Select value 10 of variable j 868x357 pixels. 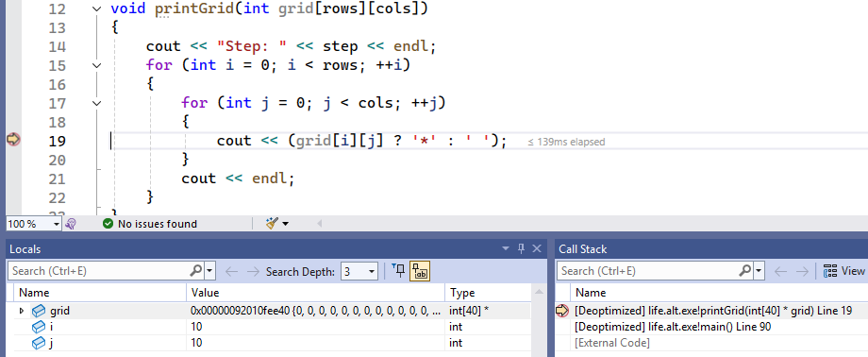click(315, 343)
